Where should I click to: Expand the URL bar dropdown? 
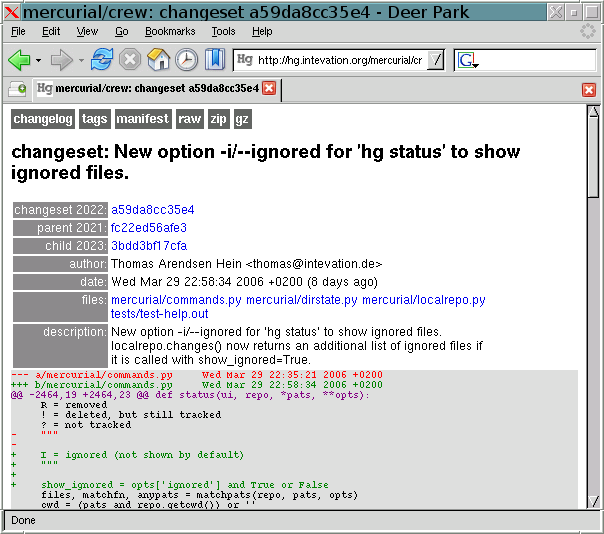tap(435, 60)
